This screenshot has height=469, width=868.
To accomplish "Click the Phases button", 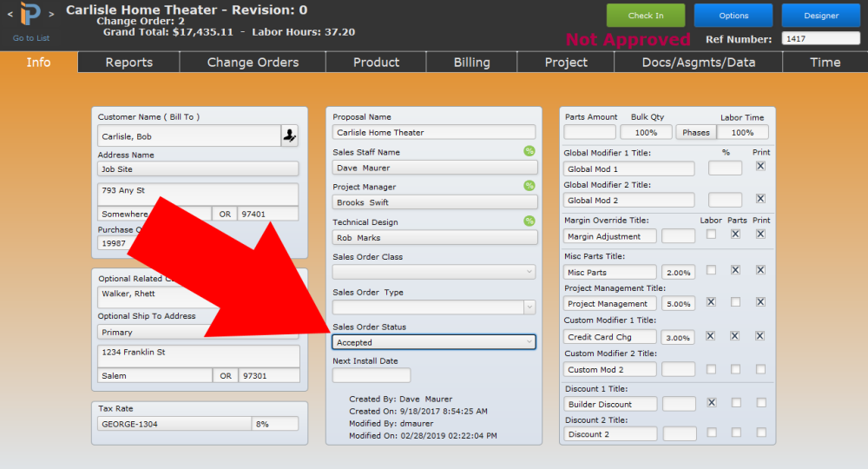I will tap(696, 132).
